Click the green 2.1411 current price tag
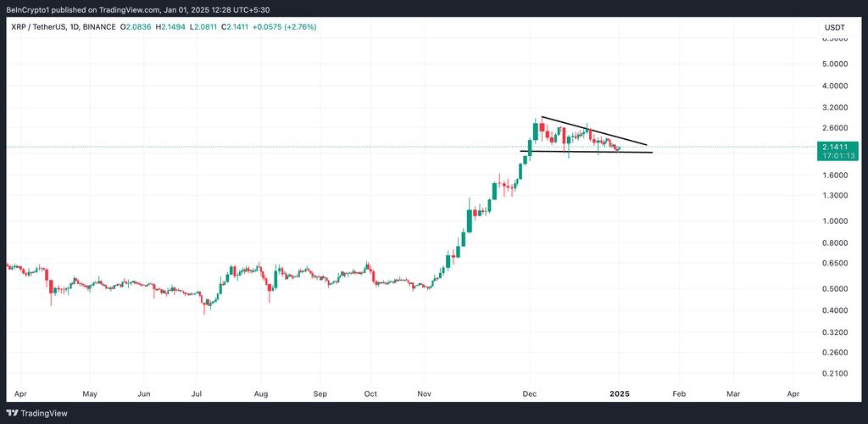The height and width of the screenshot is (424, 868). [x=834, y=147]
